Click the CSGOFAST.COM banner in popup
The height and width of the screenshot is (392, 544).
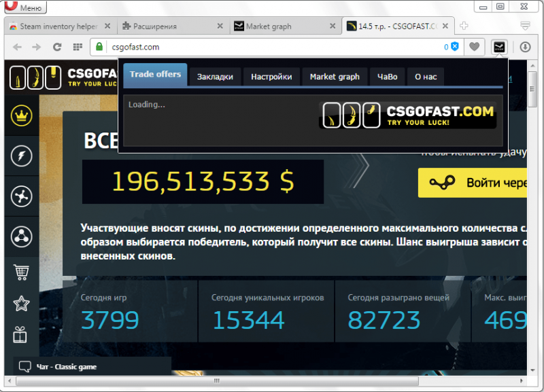tap(407, 115)
